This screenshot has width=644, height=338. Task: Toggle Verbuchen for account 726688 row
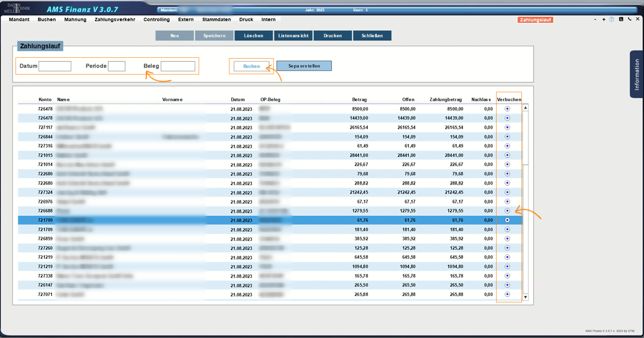[507, 211]
